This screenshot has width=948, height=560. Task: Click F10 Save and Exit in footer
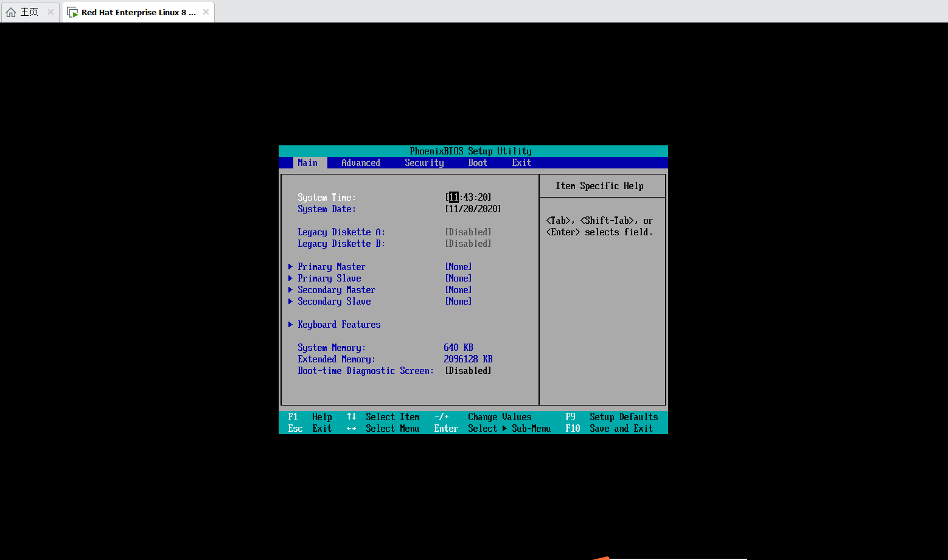pos(609,428)
